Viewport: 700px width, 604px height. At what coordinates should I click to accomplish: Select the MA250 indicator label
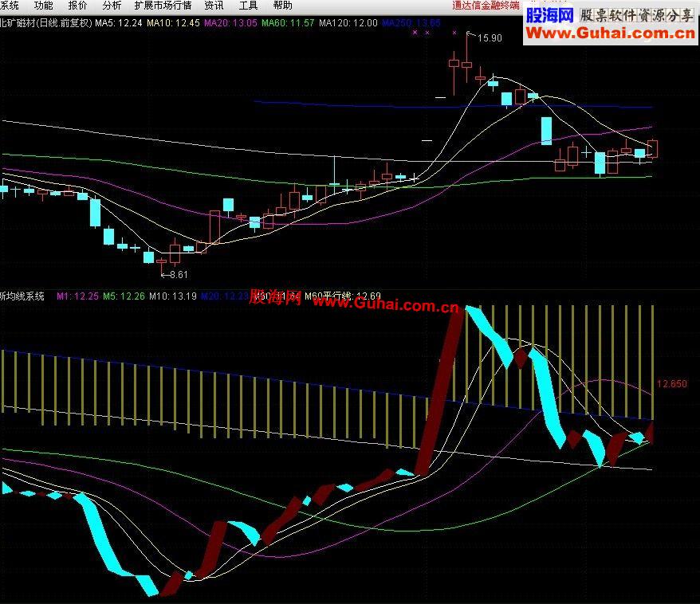[411, 23]
